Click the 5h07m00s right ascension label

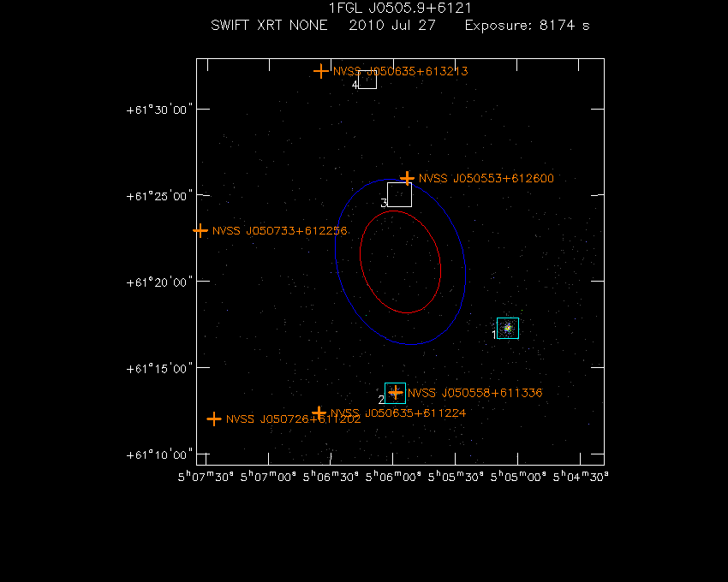(x=268, y=477)
